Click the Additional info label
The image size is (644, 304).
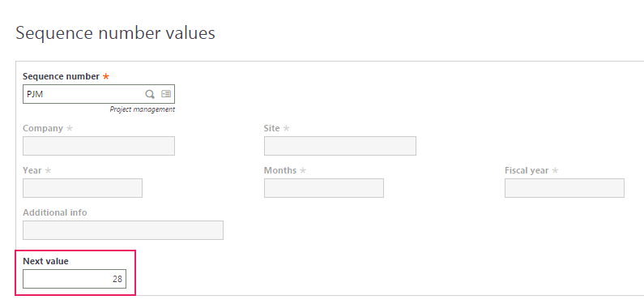click(x=55, y=212)
